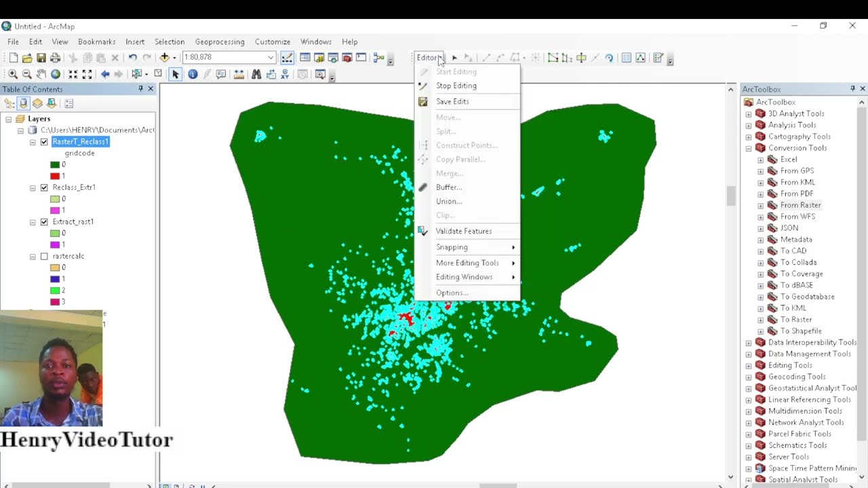Image resolution: width=868 pixels, height=488 pixels.
Task: Select the Zoom Out tool
Action: [x=27, y=75]
